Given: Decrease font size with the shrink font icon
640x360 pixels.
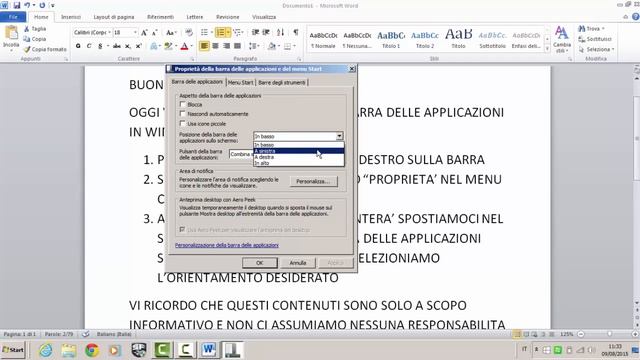Looking at the screenshot, I should point(155,32).
